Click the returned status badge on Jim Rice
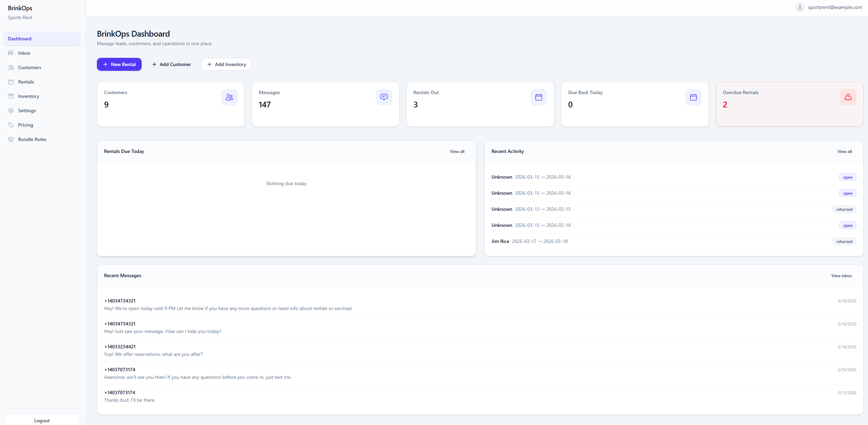Screen dimensions: 868x425 point(844,241)
